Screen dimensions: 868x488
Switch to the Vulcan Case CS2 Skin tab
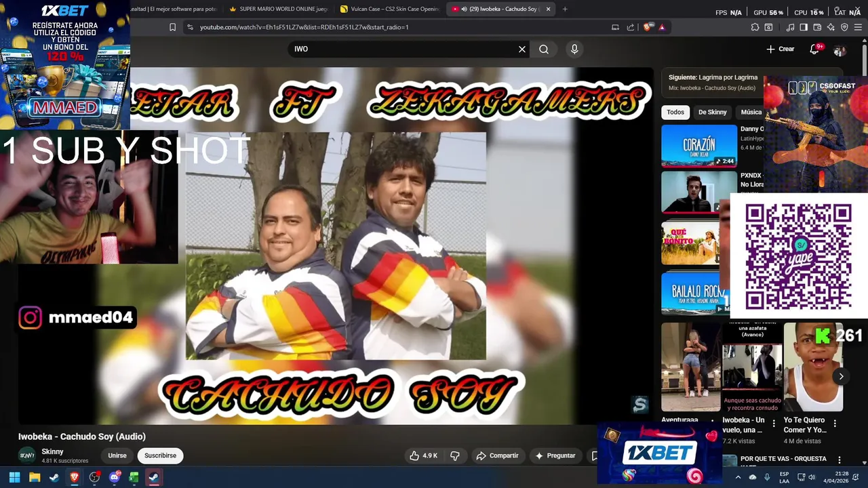click(x=389, y=9)
